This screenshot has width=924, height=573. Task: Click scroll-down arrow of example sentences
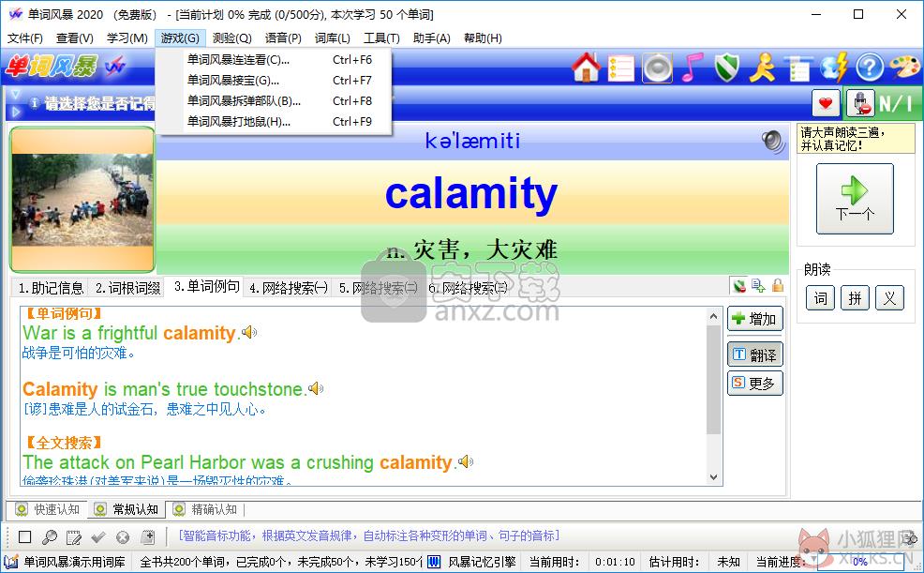click(714, 477)
